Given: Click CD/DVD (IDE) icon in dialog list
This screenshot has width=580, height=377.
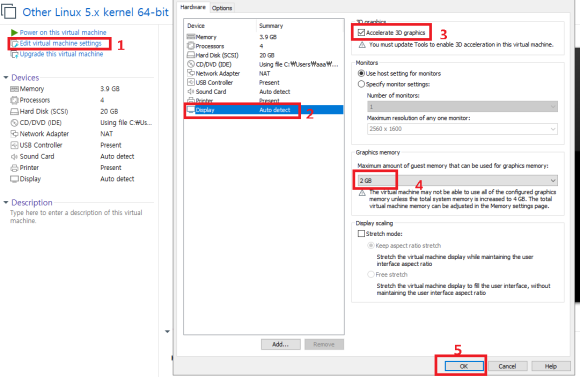Looking at the screenshot, I should [x=191, y=64].
